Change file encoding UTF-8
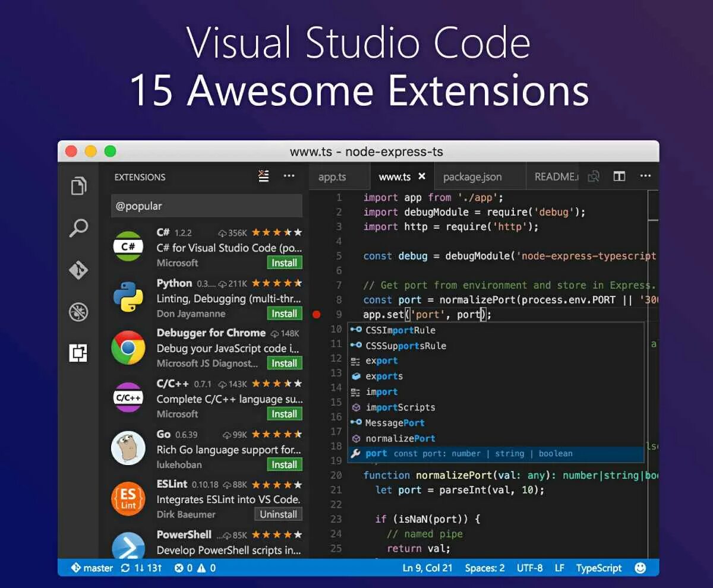The width and height of the screenshot is (713, 588). coord(529,568)
